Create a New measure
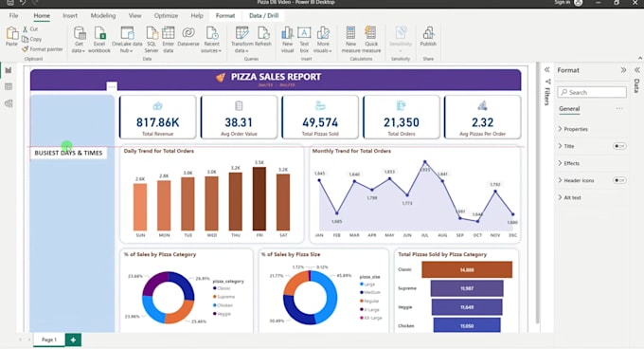644x349 pixels. point(350,40)
